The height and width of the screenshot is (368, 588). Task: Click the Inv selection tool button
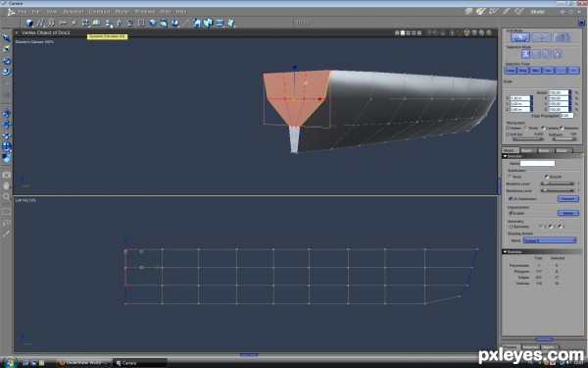click(x=548, y=71)
